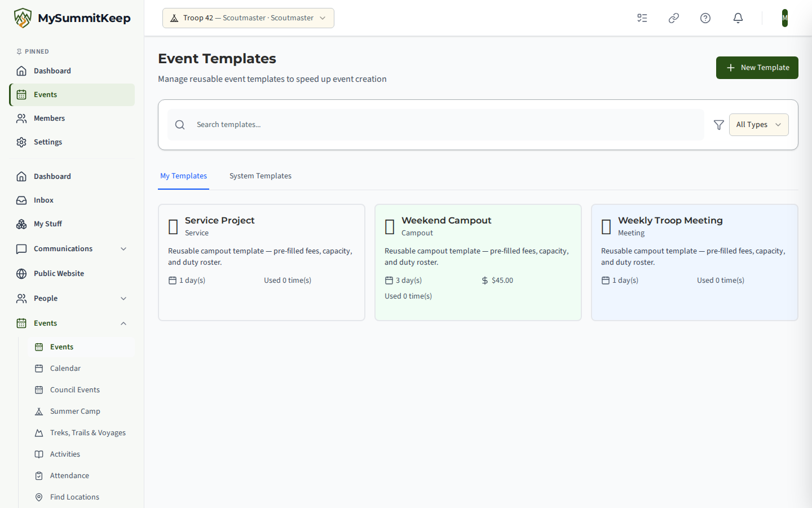
Task: Click the Find Locations pin icon
Action: (39, 497)
